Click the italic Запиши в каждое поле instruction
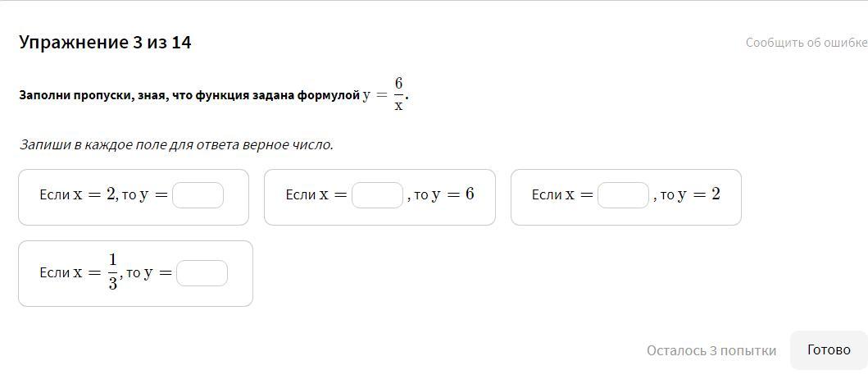Viewport: 868px width, 379px height. tap(176, 144)
